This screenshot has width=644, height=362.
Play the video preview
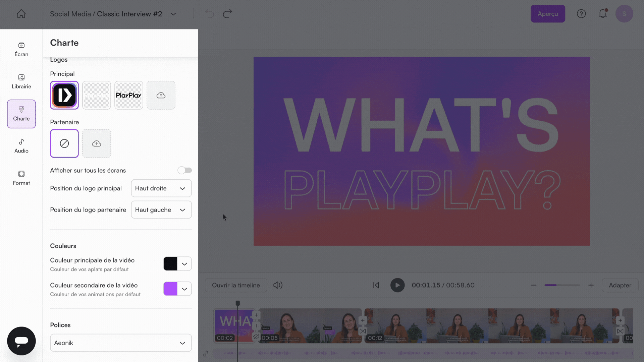coord(397,285)
